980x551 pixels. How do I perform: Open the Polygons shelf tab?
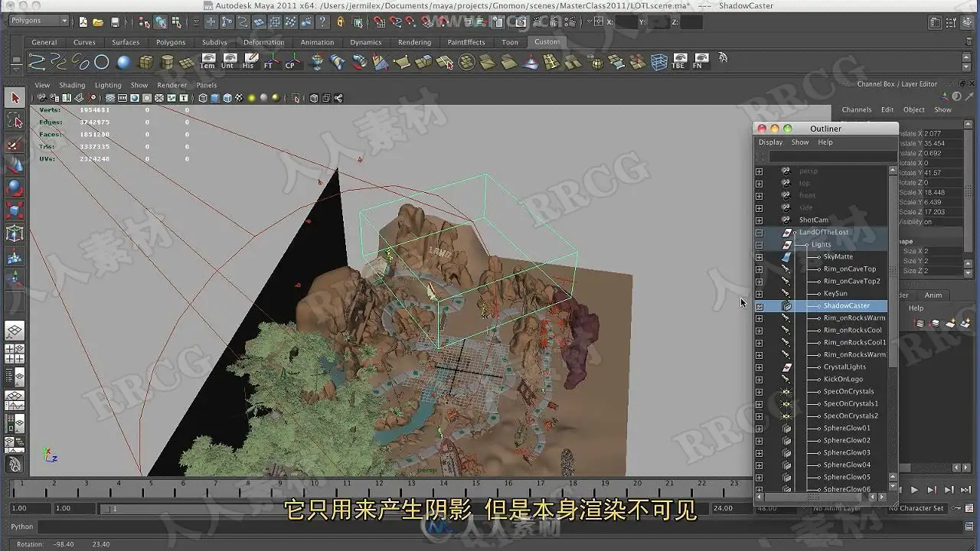(171, 43)
